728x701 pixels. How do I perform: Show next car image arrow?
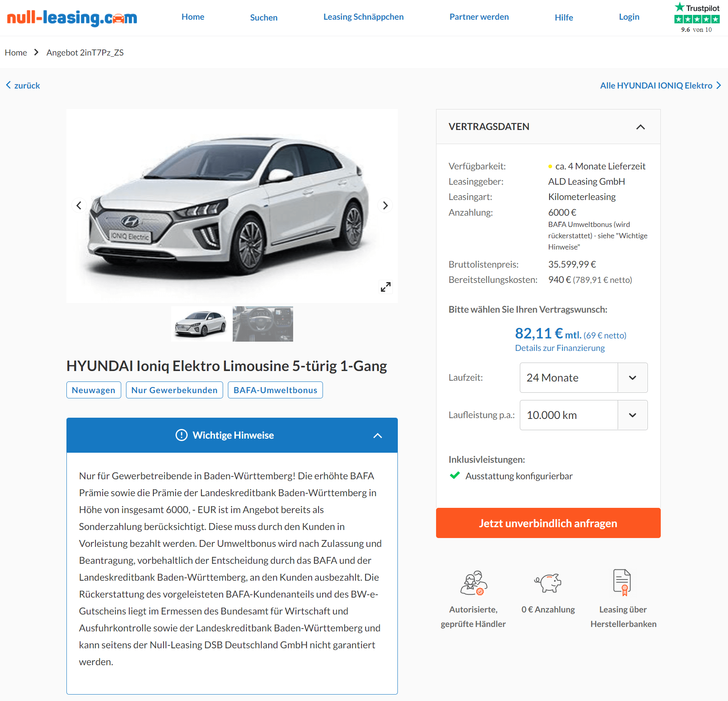click(x=385, y=206)
